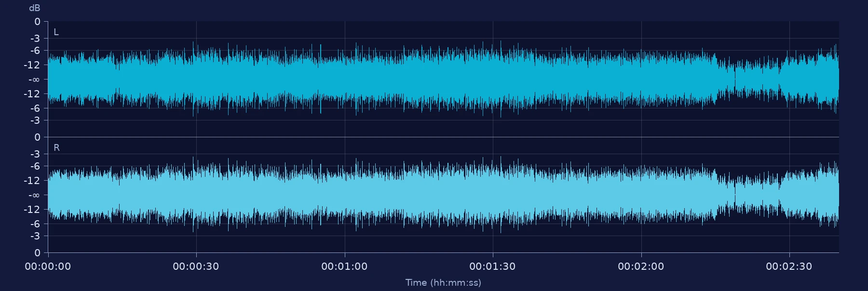868x291 pixels.
Task: Click the upper -3 dB label in R channel
Action: (35, 154)
